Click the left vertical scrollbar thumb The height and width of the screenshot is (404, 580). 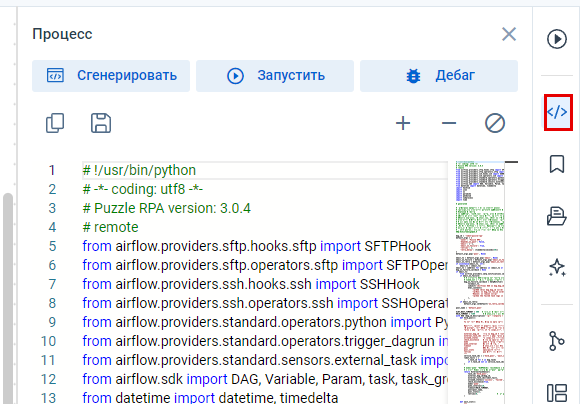(8, 298)
